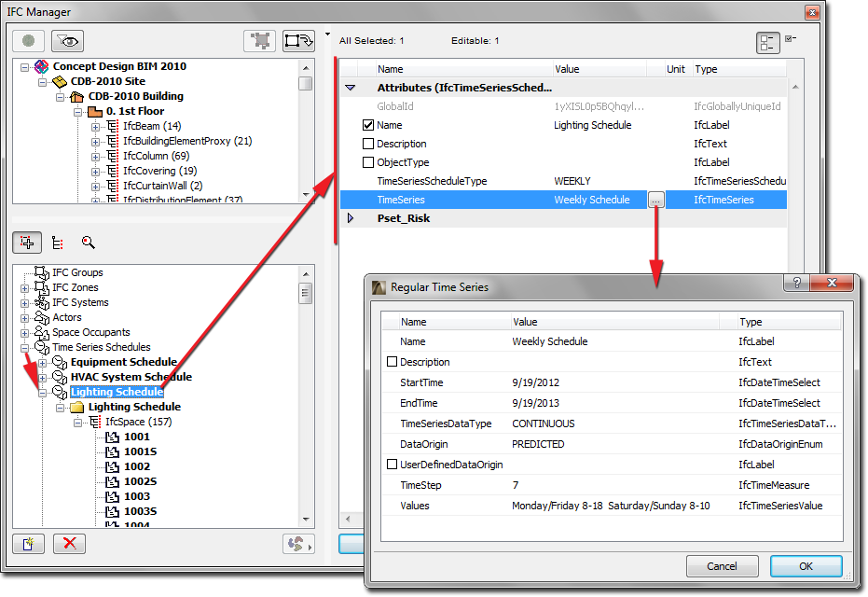This screenshot has width=868, height=597.
Task: Click the attribute list view mode icon
Action: point(768,43)
